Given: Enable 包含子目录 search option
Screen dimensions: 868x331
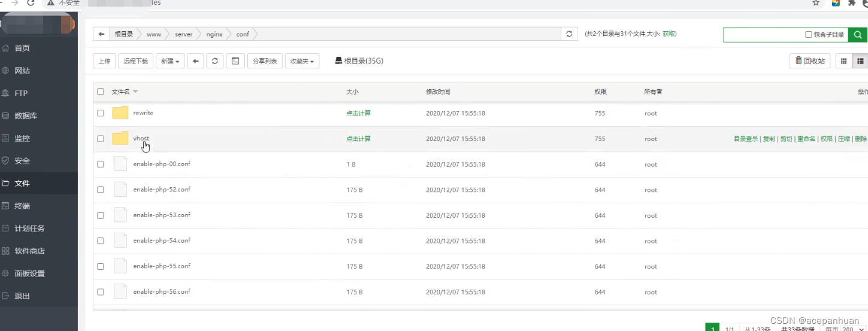Looking at the screenshot, I should pos(809,35).
